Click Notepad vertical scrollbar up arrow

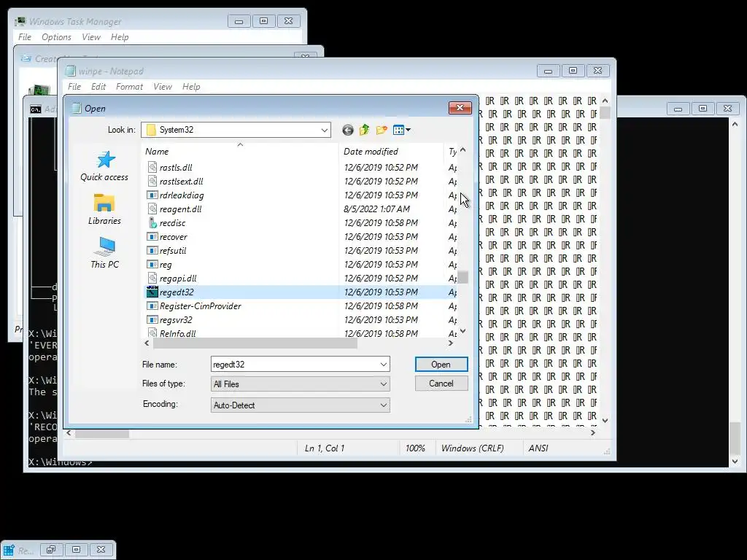(x=605, y=101)
